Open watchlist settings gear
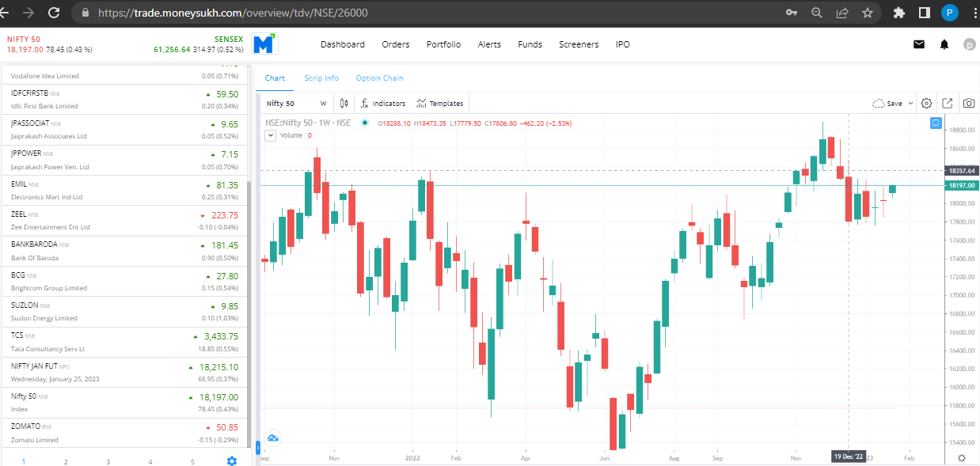 [x=232, y=460]
